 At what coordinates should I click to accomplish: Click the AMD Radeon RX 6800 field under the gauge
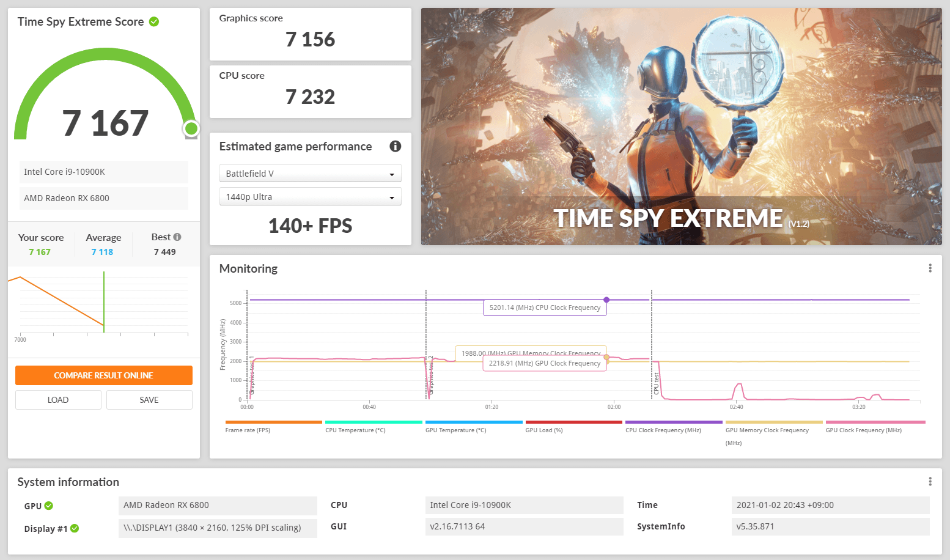tap(104, 198)
